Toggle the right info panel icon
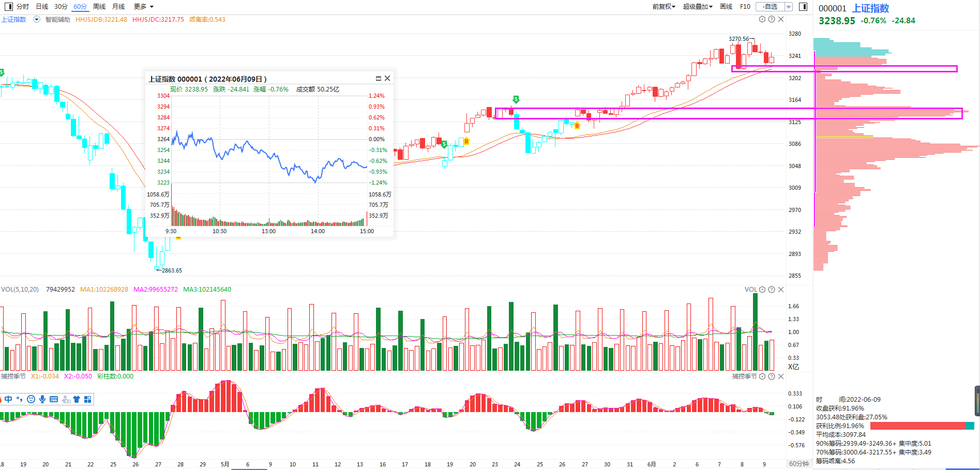 pyautogui.click(x=803, y=7)
